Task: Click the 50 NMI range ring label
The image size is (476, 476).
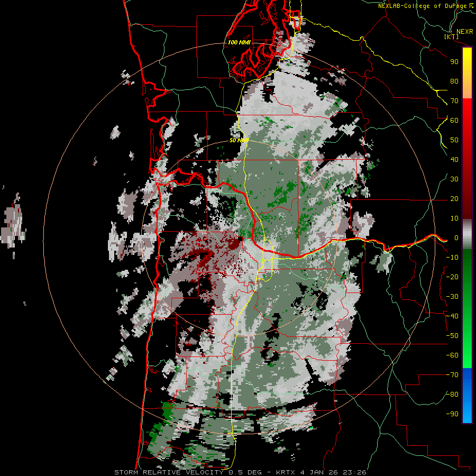Action: tap(239, 140)
